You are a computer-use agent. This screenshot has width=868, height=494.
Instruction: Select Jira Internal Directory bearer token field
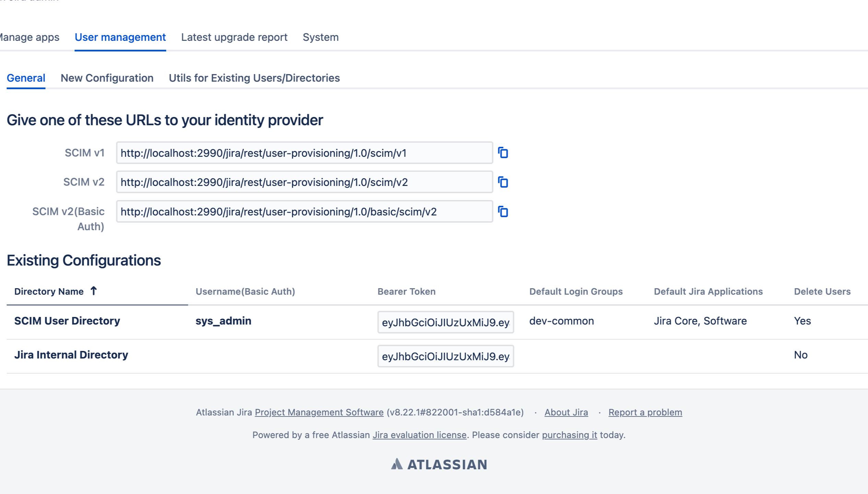pos(445,356)
